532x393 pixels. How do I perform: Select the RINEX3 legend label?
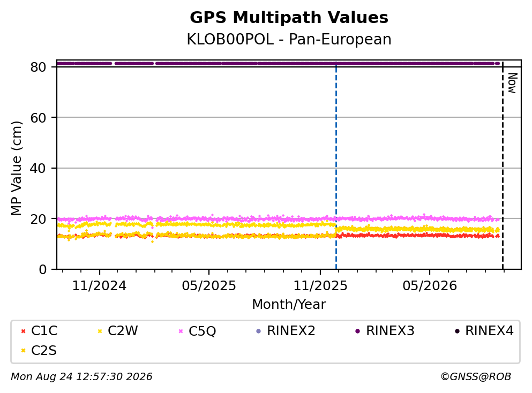[x=390, y=330]
